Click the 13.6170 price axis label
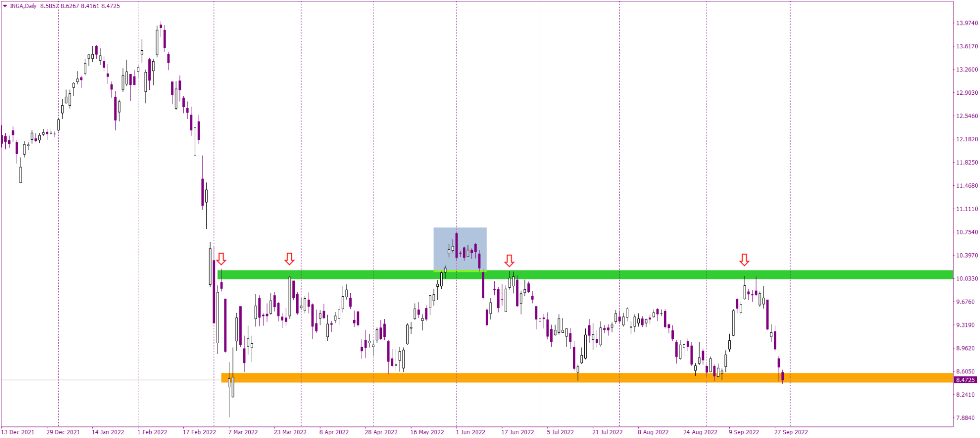The width and height of the screenshot is (980, 438). pyautogui.click(x=967, y=46)
